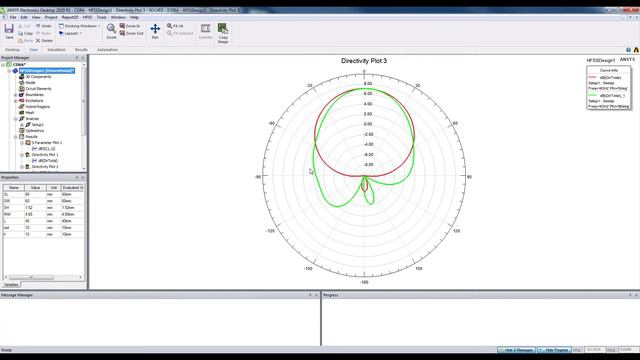
Task: Click the Fit All icon
Action: pos(169,26)
